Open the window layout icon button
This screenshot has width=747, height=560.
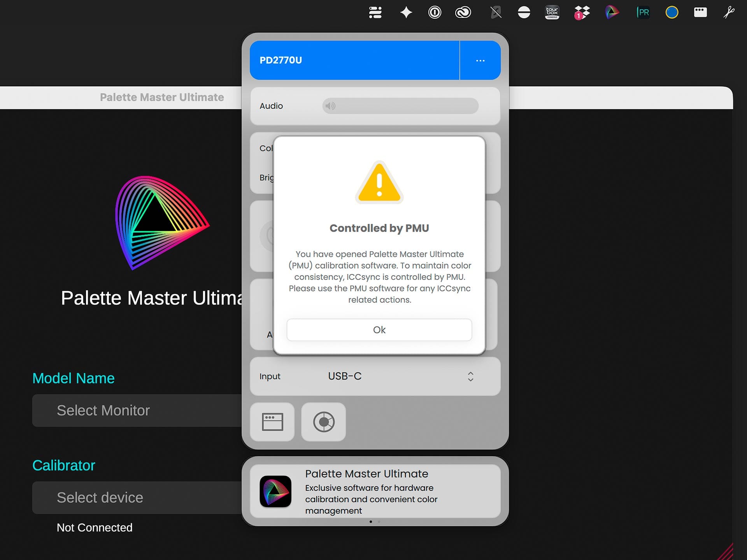pyautogui.click(x=272, y=422)
